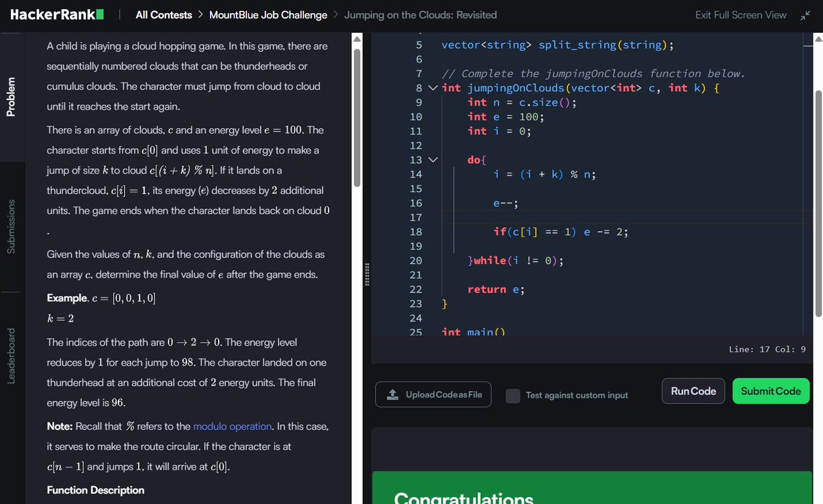823x504 pixels.
Task: Click Upload Code as File button
Action: (x=433, y=394)
